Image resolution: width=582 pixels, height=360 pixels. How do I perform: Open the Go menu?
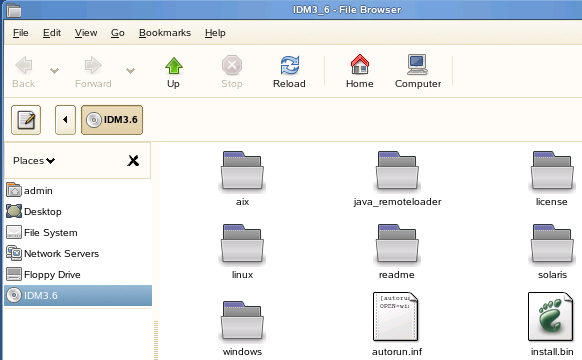tap(117, 33)
